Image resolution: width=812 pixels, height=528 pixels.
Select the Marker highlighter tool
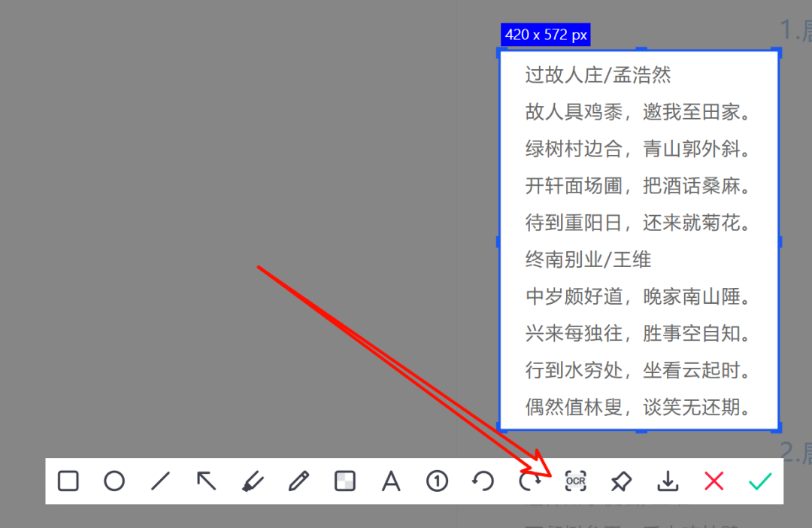click(253, 481)
